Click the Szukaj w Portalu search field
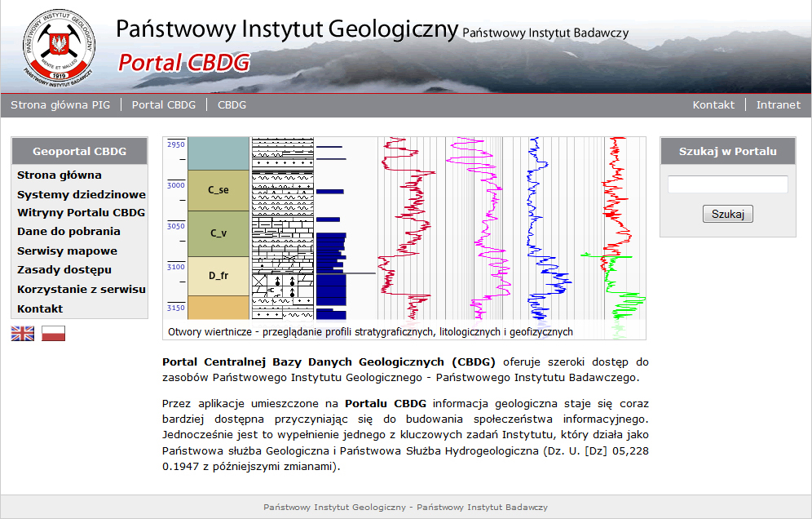This screenshot has width=812, height=519. [727, 184]
